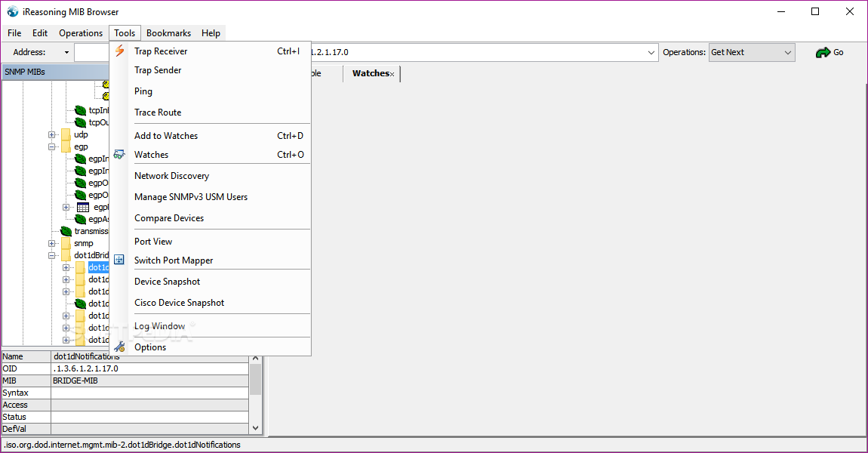Click the tcpIn leaf node icon
This screenshot has height=453, width=868.
point(80,110)
